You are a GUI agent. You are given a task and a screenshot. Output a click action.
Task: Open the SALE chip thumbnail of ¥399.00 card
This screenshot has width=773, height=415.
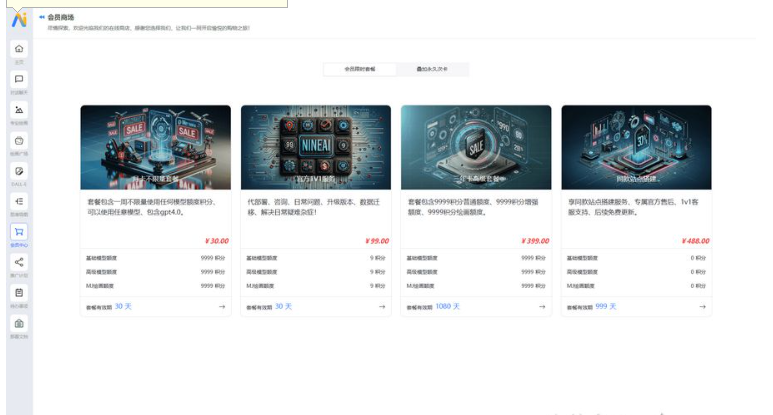pos(476,147)
